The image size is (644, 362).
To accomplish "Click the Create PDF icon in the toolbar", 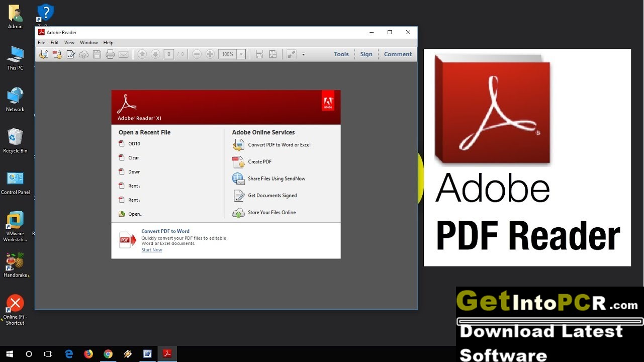I will (57, 54).
